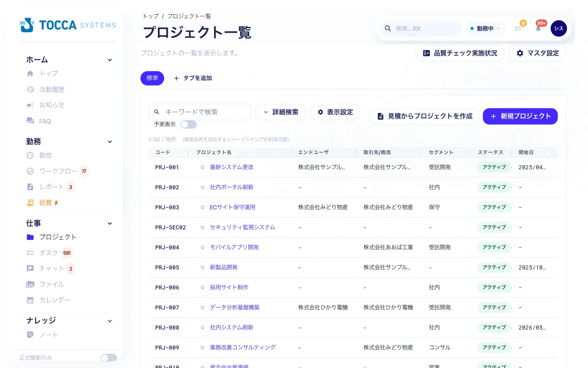Star the 基幹システム更改 project
The image size is (588, 368).
[203, 167]
